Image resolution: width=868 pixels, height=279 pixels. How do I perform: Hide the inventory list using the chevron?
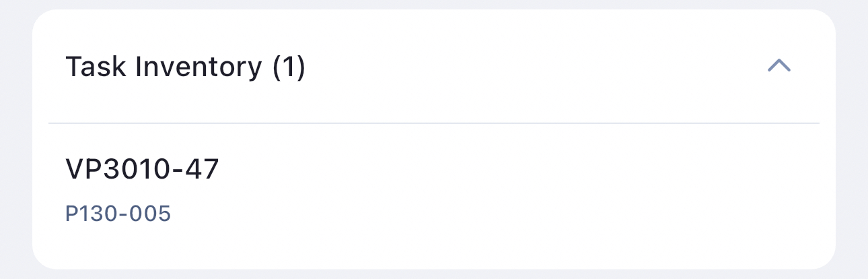779,66
